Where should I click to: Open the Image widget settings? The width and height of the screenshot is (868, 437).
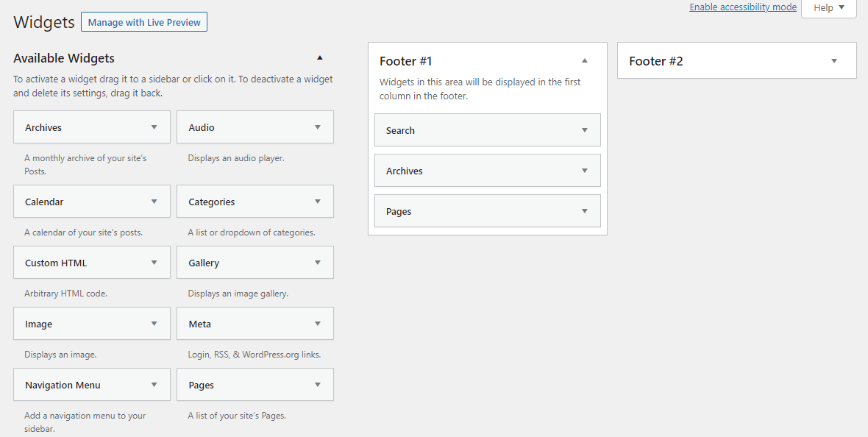click(x=154, y=323)
